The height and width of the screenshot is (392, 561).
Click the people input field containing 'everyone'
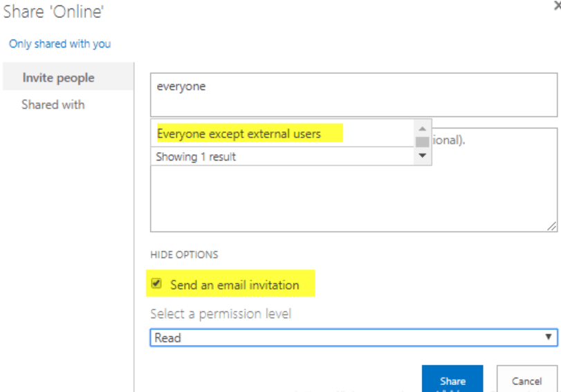(353, 95)
